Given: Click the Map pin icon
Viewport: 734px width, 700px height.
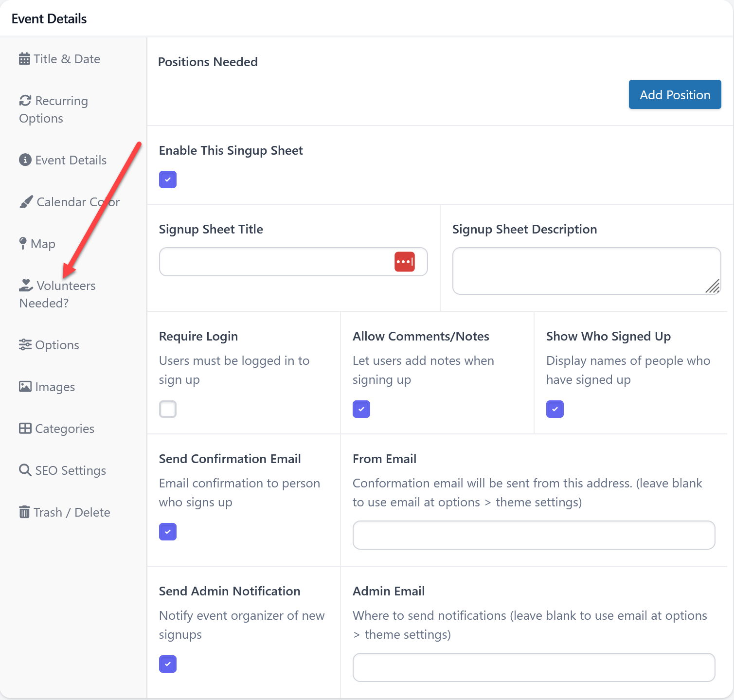Looking at the screenshot, I should [x=23, y=243].
